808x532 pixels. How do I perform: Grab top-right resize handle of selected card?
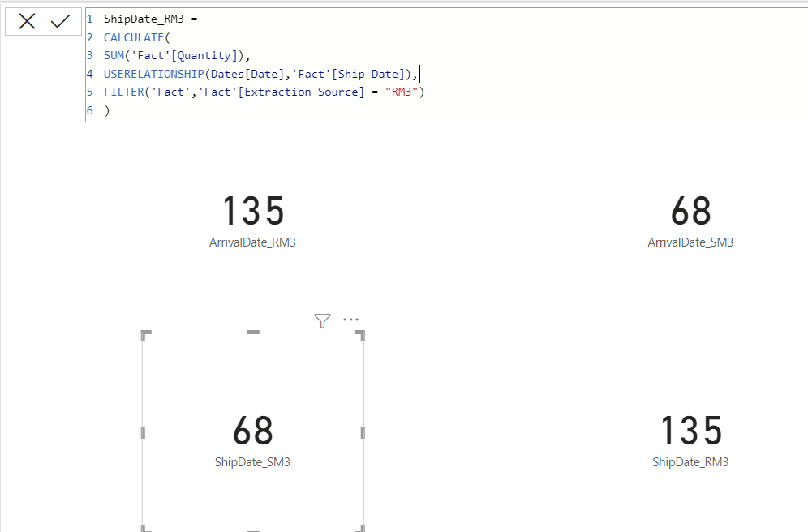(x=360, y=335)
